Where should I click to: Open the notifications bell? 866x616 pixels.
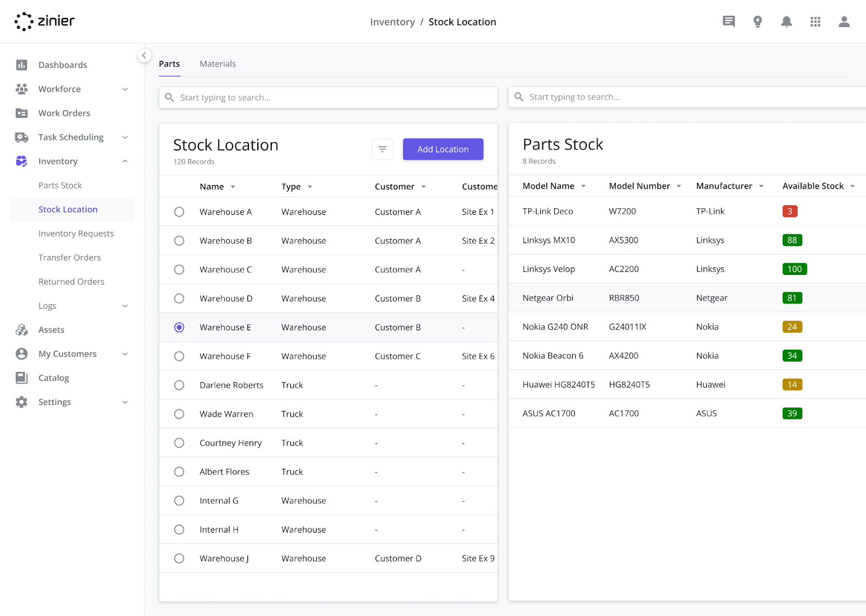tap(786, 22)
